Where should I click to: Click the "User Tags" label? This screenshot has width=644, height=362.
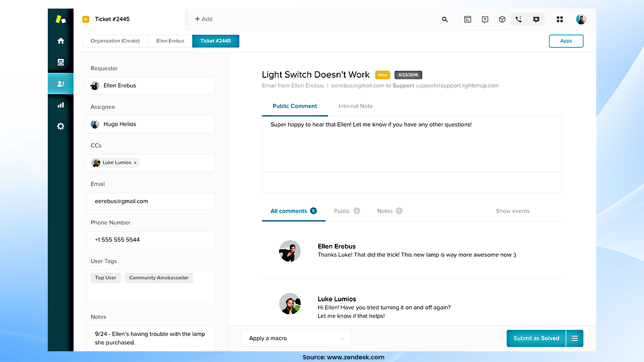coord(104,261)
